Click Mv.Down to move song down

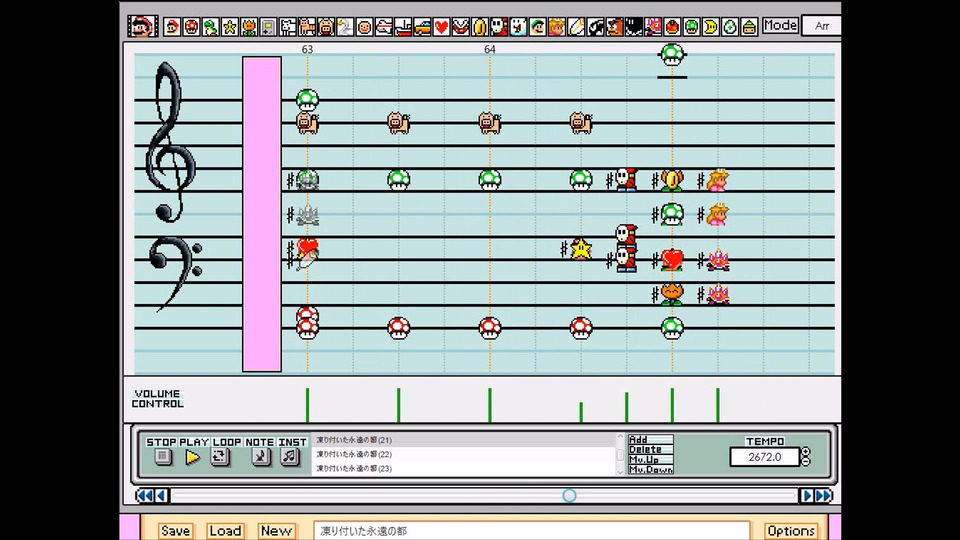(650, 470)
